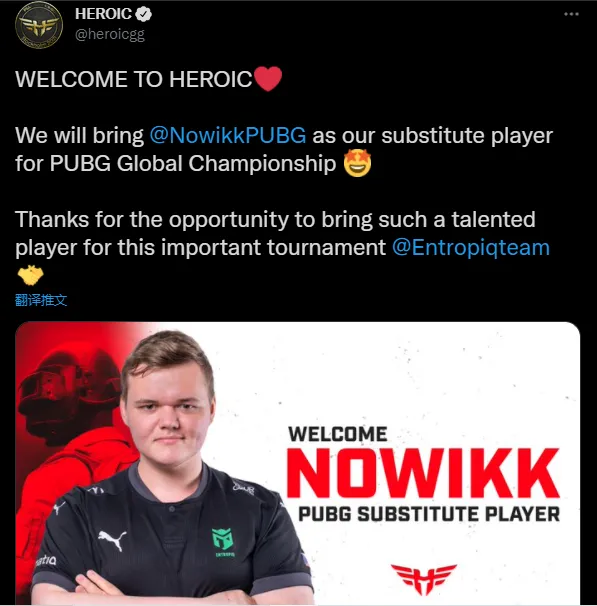Click the PUBG SUBSTITUTE PLAYER caption
The image size is (597, 606).
pyautogui.click(x=429, y=514)
